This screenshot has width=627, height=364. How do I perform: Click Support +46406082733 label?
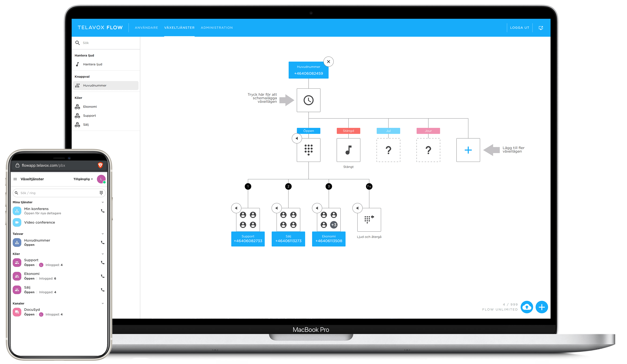(x=248, y=239)
